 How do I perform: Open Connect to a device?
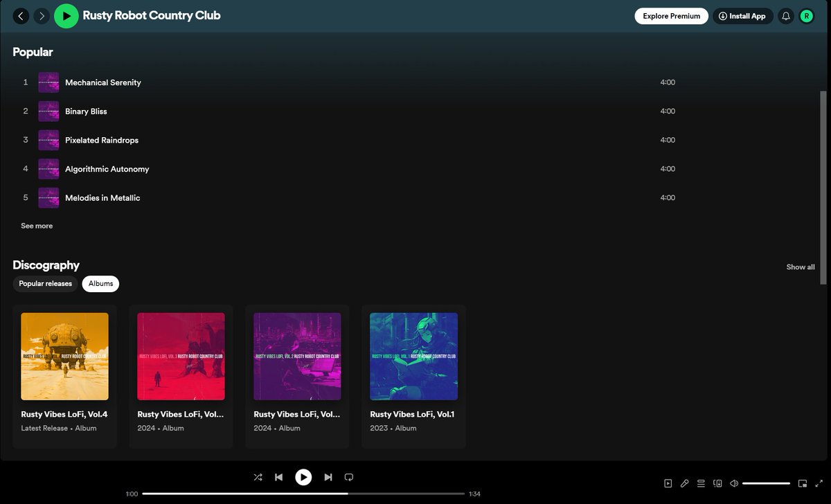[x=717, y=483]
